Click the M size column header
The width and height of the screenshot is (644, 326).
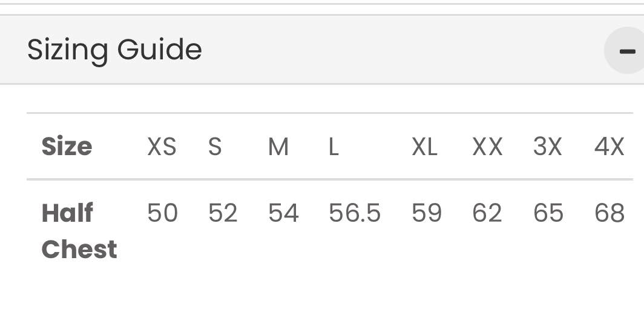278,147
